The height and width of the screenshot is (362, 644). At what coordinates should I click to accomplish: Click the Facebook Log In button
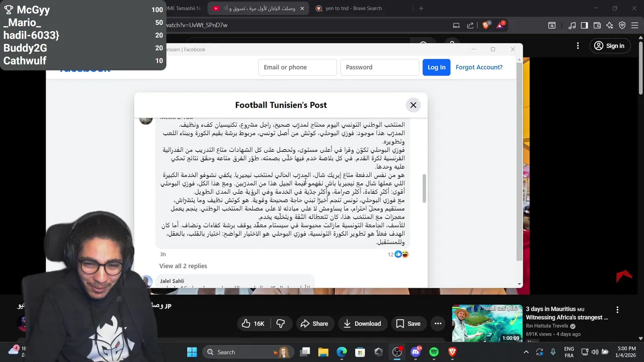coord(436,67)
